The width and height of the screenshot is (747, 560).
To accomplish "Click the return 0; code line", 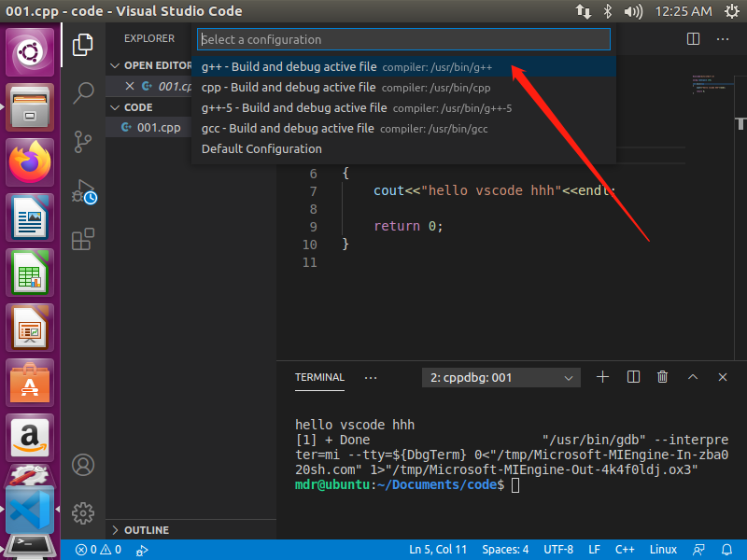I will point(408,226).
